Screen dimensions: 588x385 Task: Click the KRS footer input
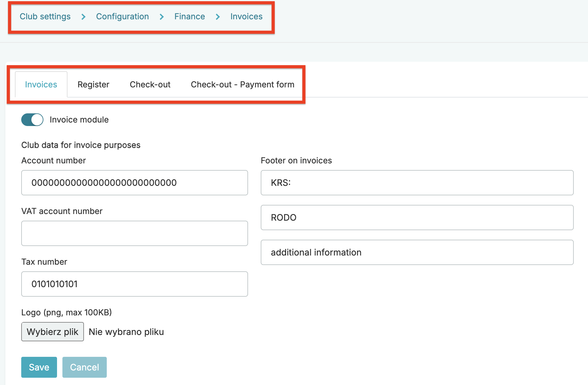click(417, 183)
